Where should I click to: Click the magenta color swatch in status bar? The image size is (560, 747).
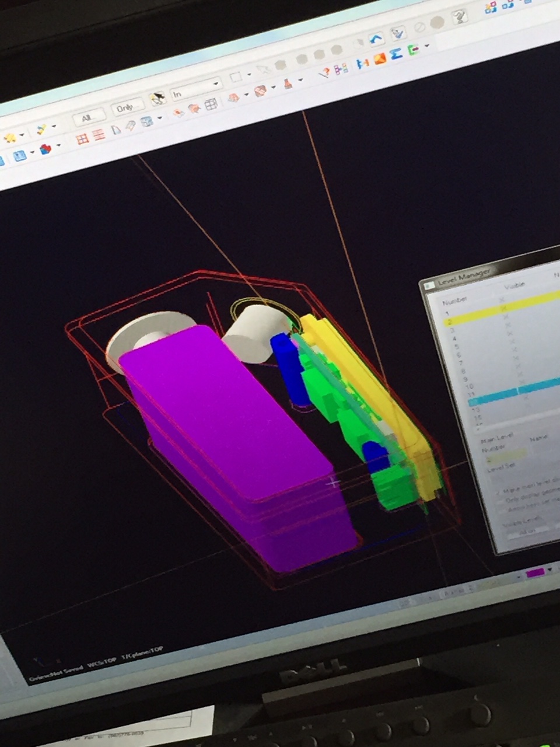tap(534, 573)
